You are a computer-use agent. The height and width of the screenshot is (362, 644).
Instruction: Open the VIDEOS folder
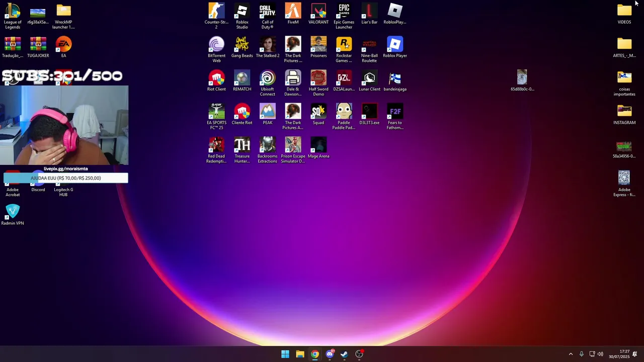point(624,14)
